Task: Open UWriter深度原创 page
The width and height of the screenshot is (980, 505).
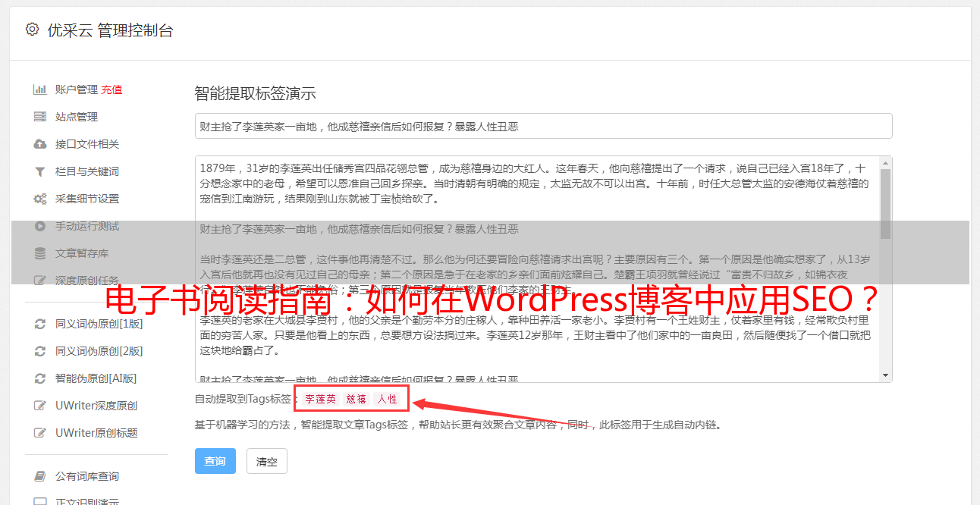Action: (96, 406)
